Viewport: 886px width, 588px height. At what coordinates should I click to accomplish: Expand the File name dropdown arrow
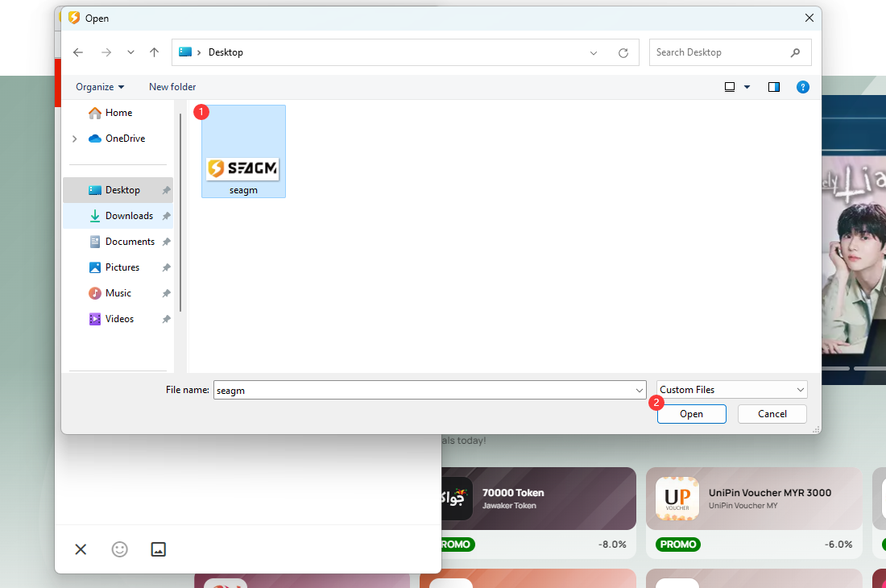click(x=639, y=391)
